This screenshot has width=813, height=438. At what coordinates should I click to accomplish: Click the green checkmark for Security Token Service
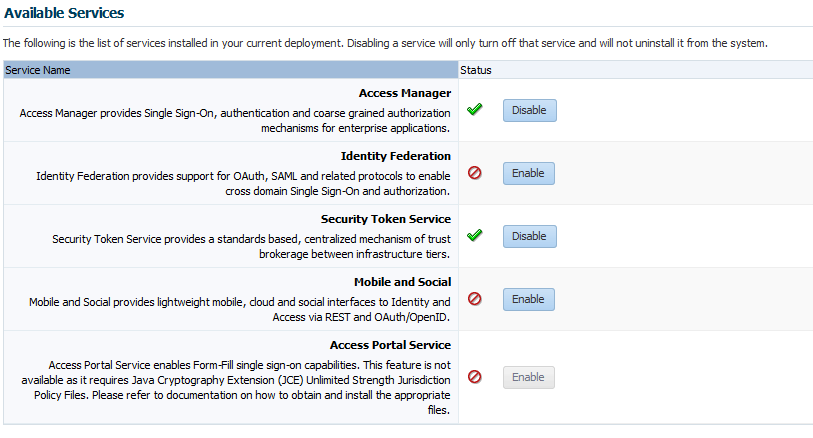474,235
